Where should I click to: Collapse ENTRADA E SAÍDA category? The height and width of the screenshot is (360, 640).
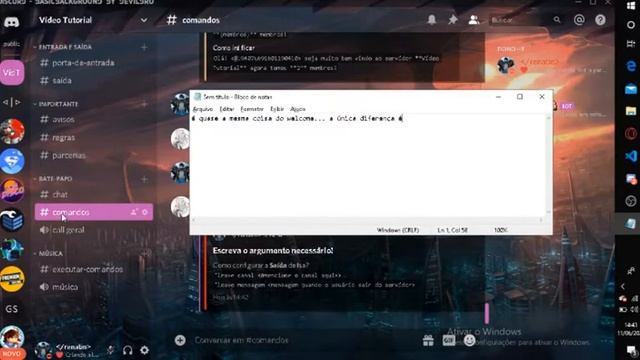click(x=65, y=47)
